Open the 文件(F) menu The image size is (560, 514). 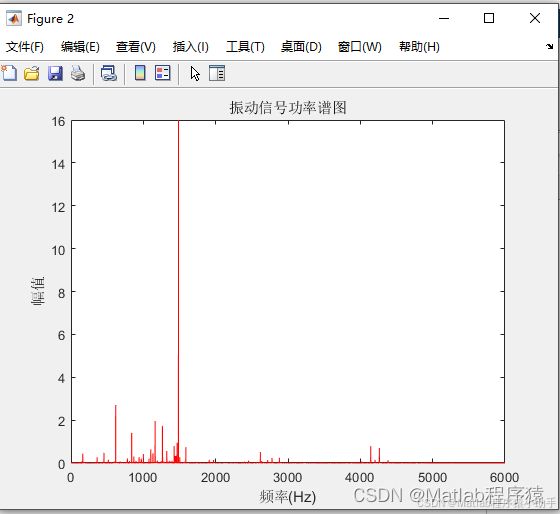coord(25,47)
